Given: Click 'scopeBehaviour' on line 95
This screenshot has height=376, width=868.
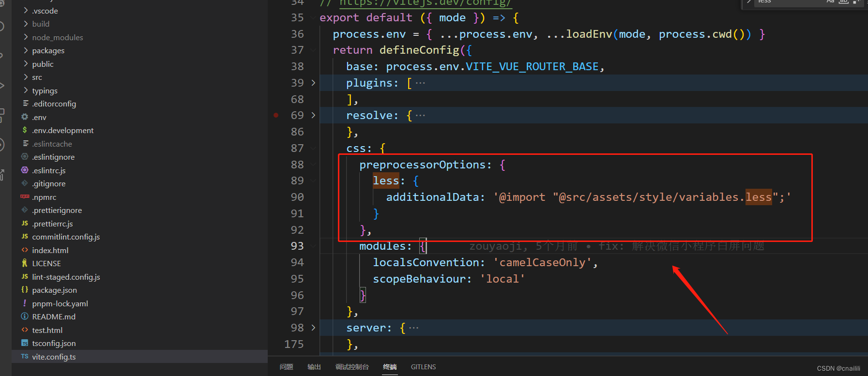Looking at the screenshot, I should pyautogui.click(x=419, y=279).
